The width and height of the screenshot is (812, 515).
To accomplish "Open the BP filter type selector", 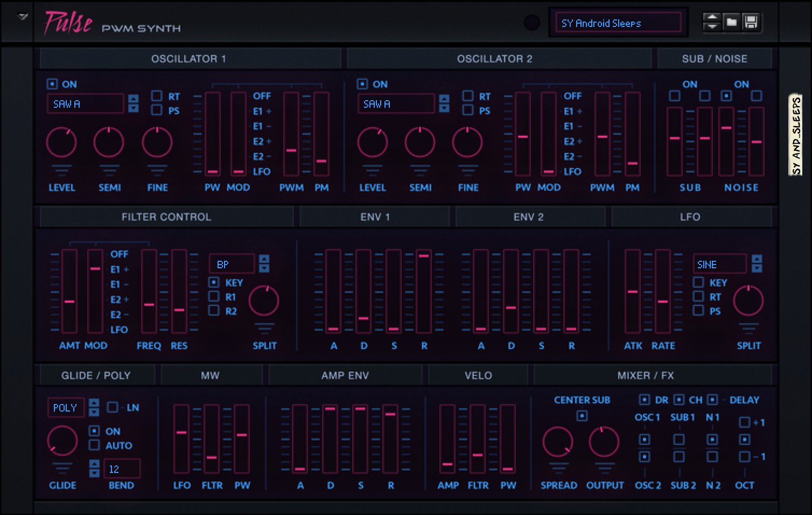I will 232,264.
